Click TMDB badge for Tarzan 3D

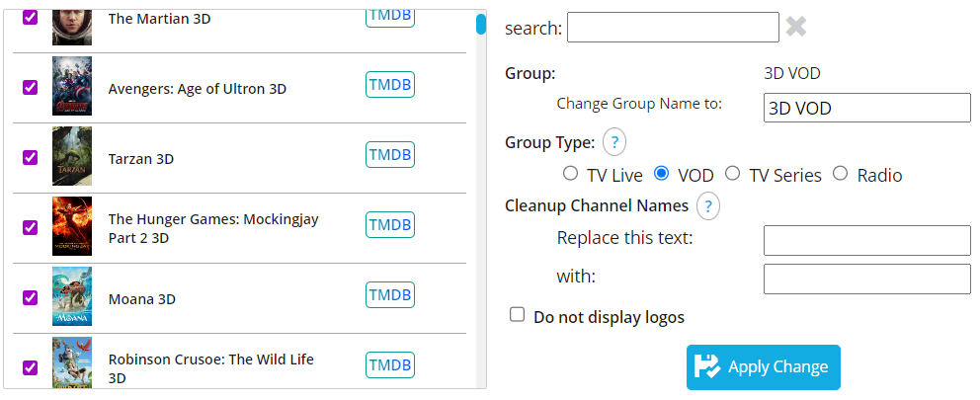[x=390, y=154]
